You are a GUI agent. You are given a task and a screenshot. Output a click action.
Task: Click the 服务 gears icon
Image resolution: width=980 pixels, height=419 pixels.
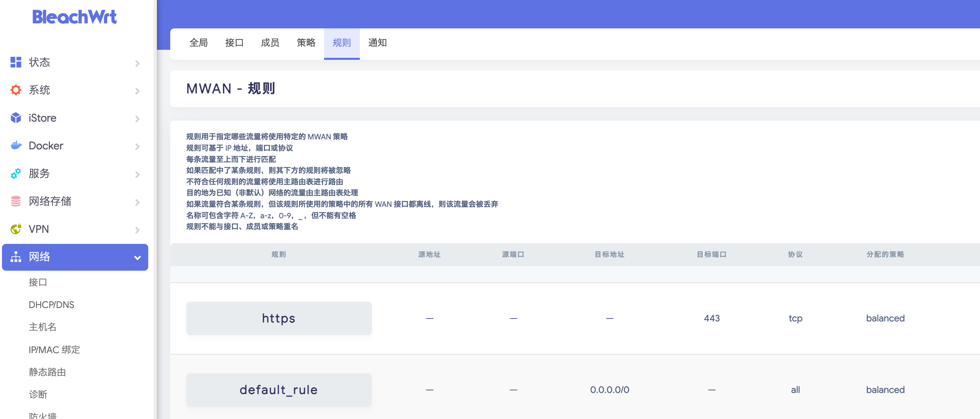click(x=16, y=173)
